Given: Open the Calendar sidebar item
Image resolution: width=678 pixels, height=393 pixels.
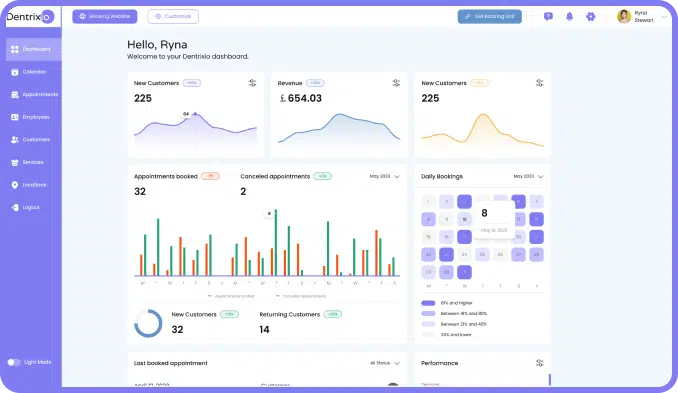Looking at the screenshot, I should point(33,72).
